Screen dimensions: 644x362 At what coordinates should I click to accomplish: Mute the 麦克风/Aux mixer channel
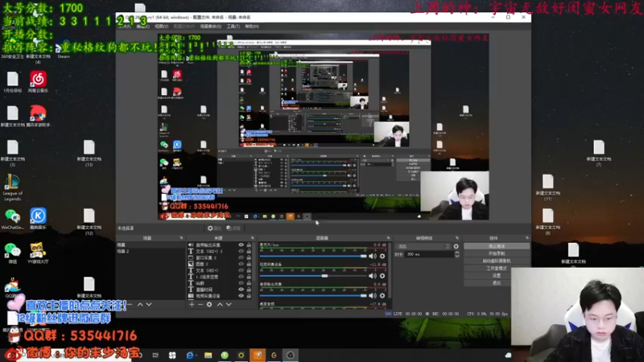[373, 256]
